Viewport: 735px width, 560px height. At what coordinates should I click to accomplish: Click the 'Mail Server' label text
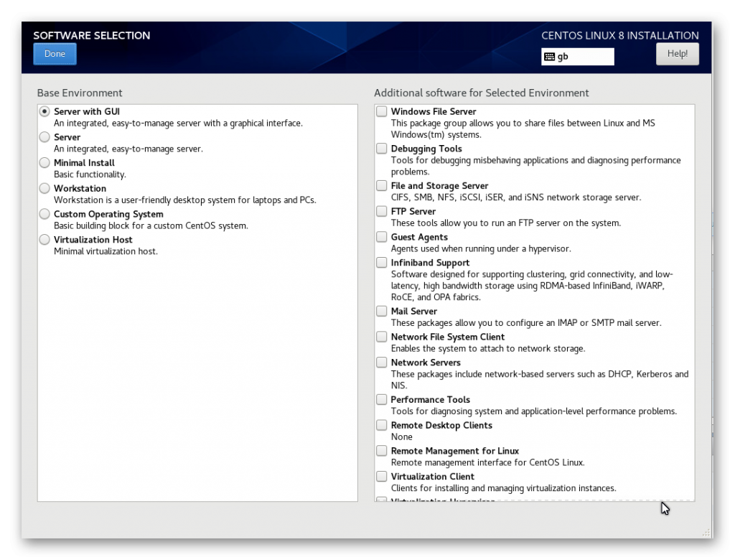pos(414,312)
